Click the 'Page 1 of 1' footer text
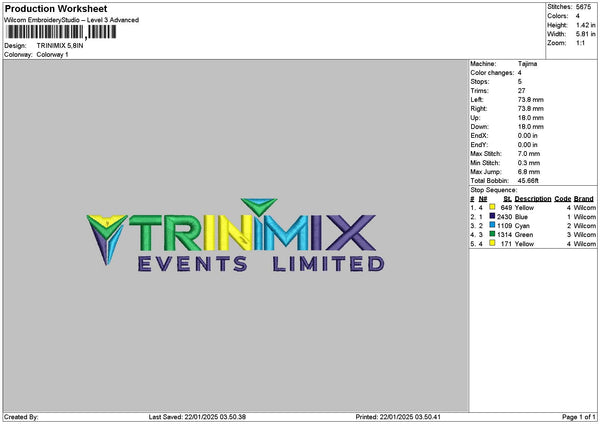Screen dimensions: 600x424 (579, 417)
